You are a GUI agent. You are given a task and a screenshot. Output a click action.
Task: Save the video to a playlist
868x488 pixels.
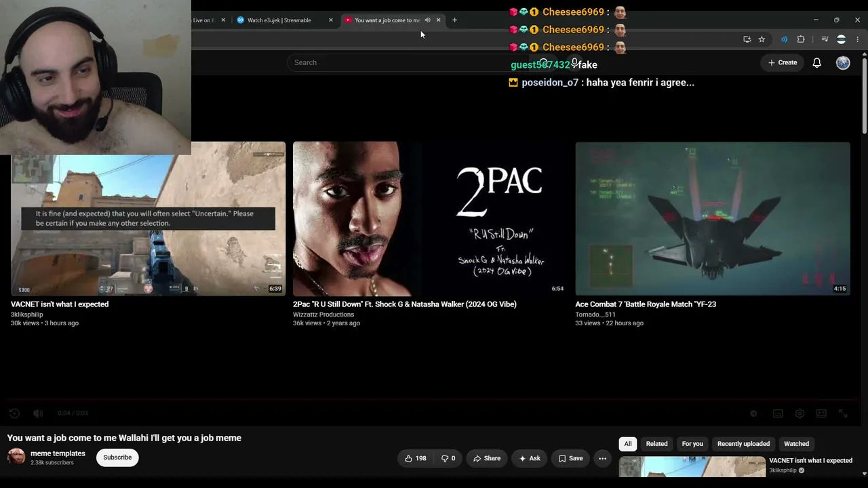coord(570,458)
